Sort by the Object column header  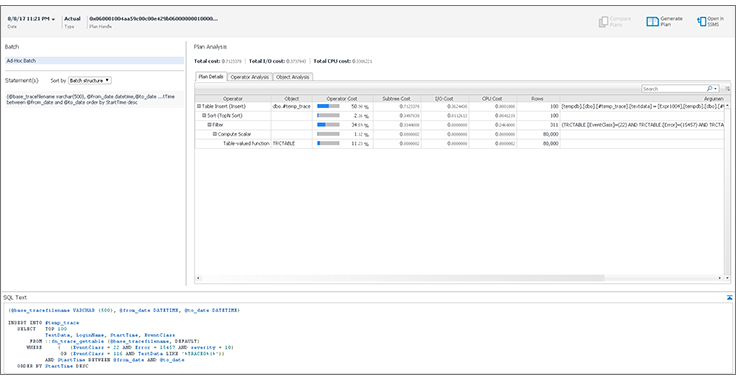291,99
